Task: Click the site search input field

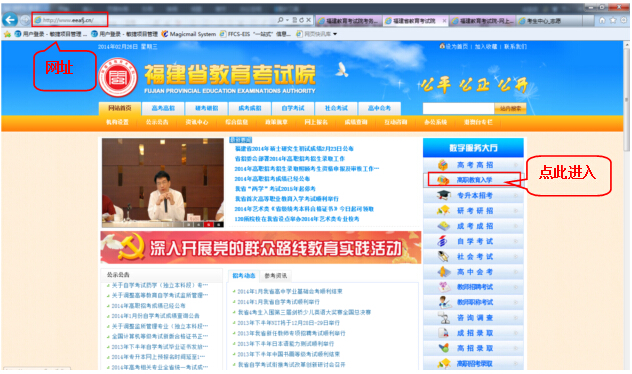Action: (458, 108)
